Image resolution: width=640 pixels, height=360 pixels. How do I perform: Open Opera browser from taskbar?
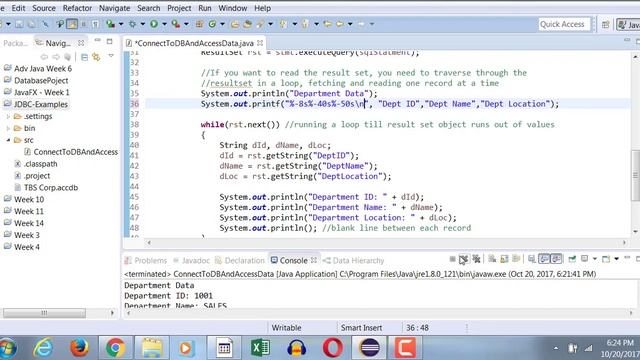pos(333,348)
